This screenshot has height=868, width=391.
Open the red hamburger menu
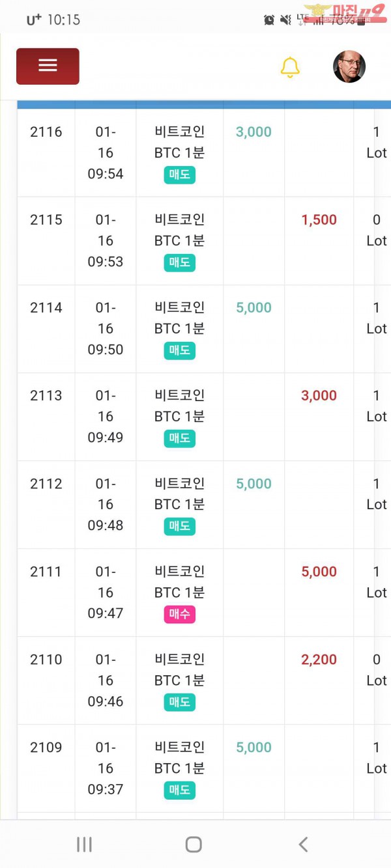(48, 66)
